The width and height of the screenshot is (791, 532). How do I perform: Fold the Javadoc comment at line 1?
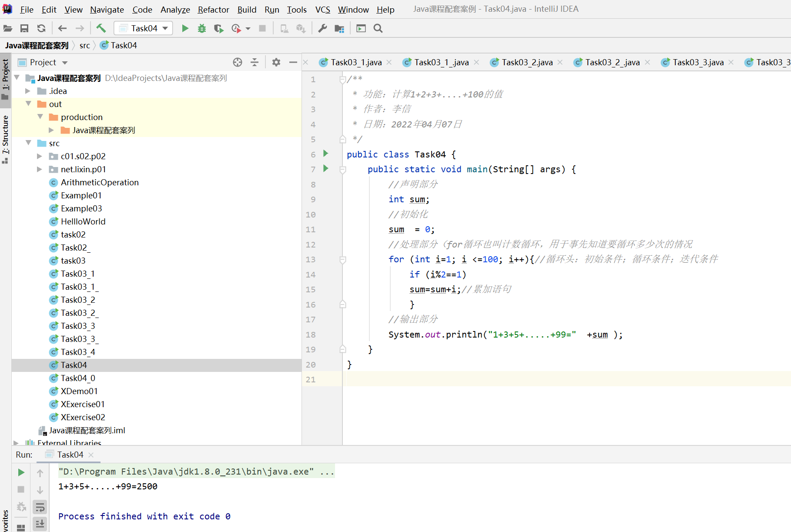(x=342, y=80)
